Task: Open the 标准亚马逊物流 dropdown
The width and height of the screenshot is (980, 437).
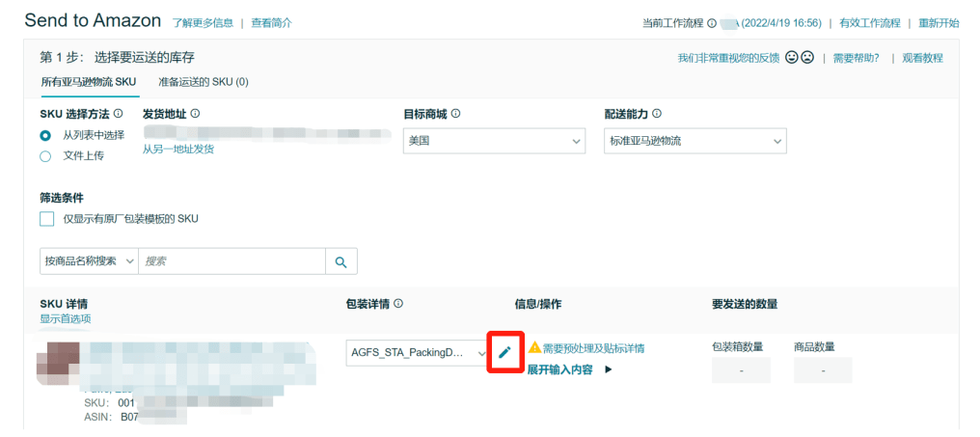Action: (x=694, y=141)
